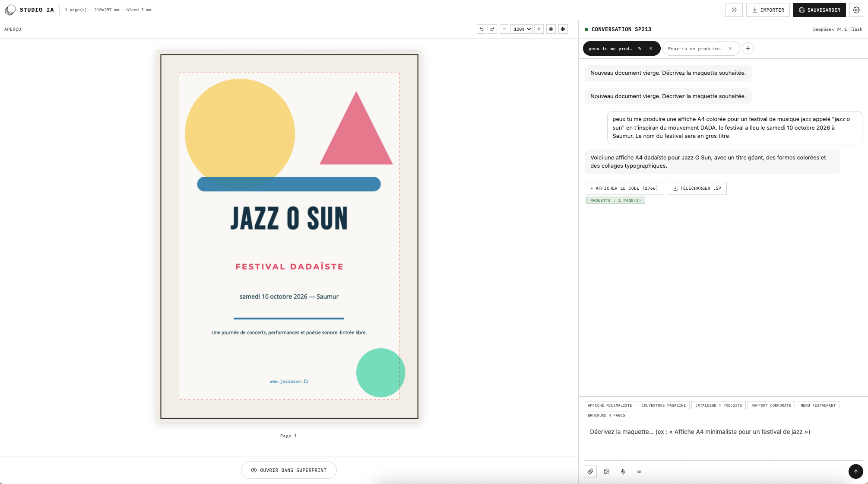Close the 'Peux-tu me produire…' tab
Image resolution: width=868 pixels, height=484 pixels.
coord(730,48)
